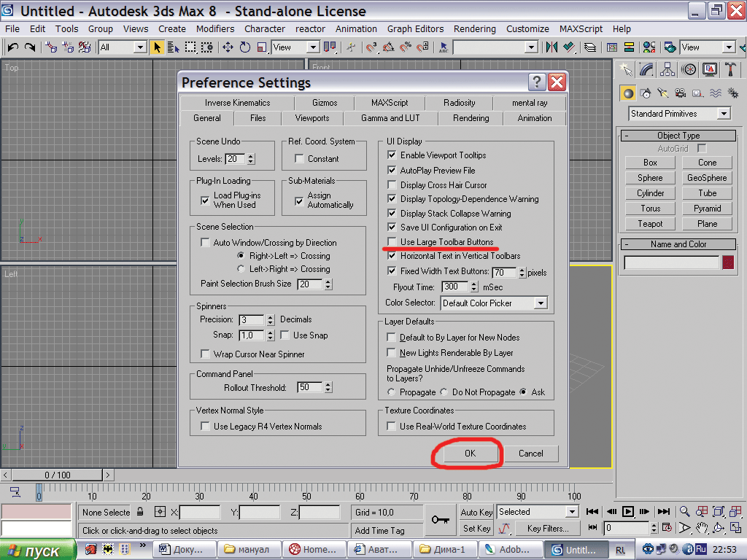Click the Zoom magnifier viewport tool

click(x=684, y=512)
